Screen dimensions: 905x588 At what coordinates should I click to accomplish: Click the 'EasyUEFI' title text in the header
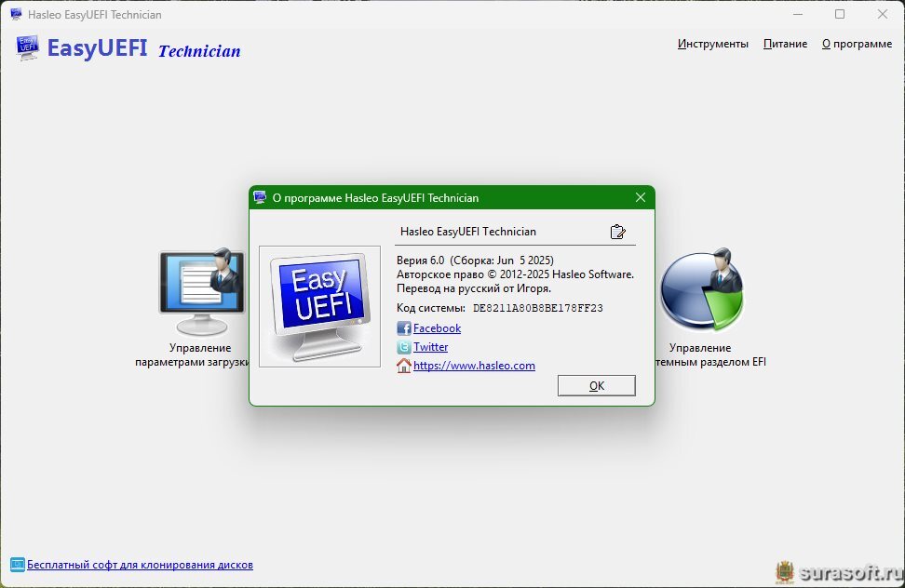click(97, 48)
